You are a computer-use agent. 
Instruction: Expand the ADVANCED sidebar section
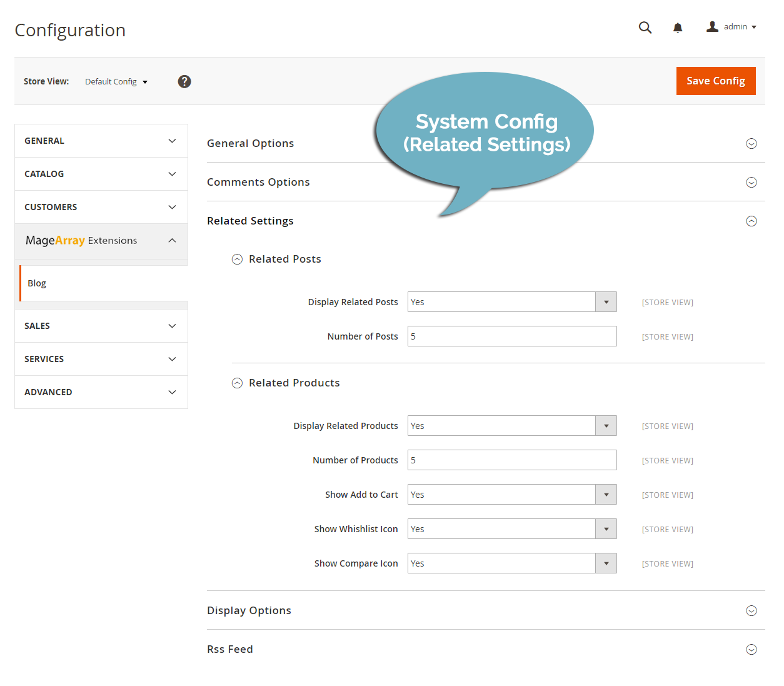[x=101, y=392]
